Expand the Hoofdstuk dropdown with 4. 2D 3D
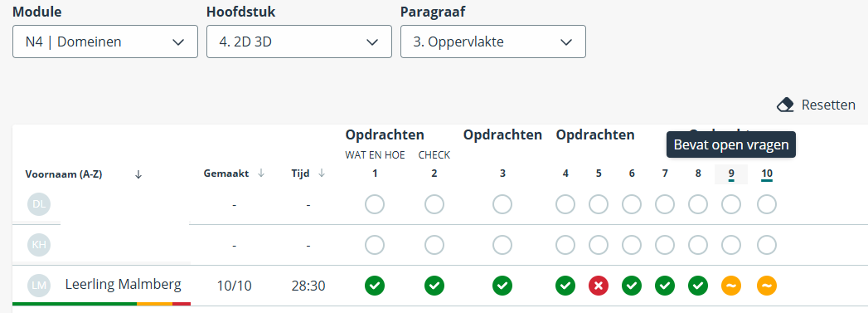The image size is (868, 313). (299, 42)
